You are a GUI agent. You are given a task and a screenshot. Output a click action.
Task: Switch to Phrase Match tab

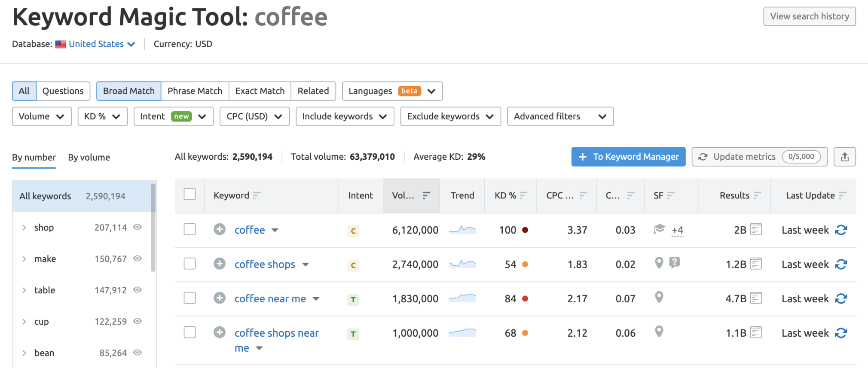pos(195,91)
